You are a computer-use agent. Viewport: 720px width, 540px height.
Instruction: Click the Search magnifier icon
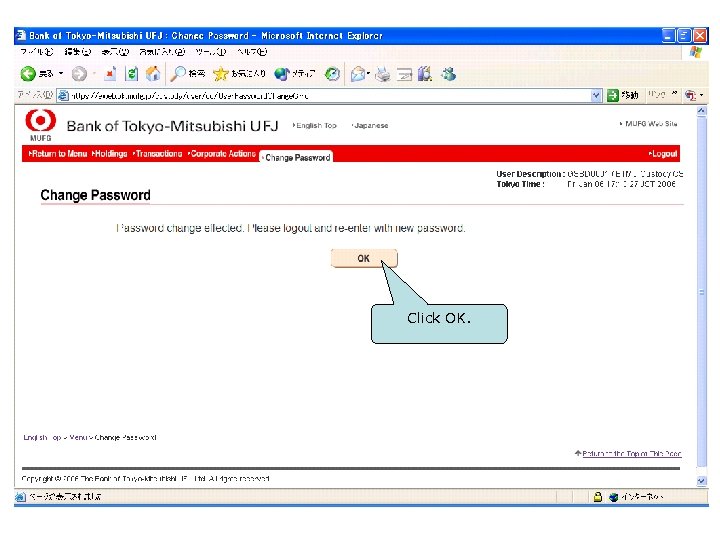point(178,73)
